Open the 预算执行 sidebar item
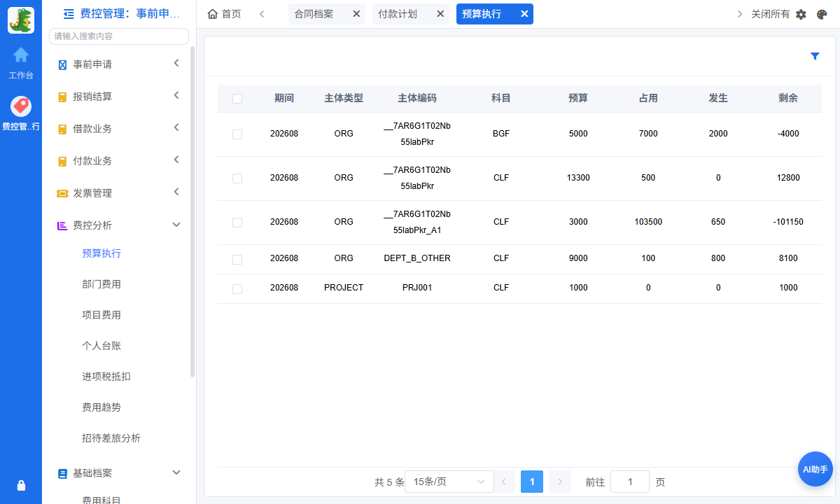The image size is (840, 504). [x=101, y=253]
